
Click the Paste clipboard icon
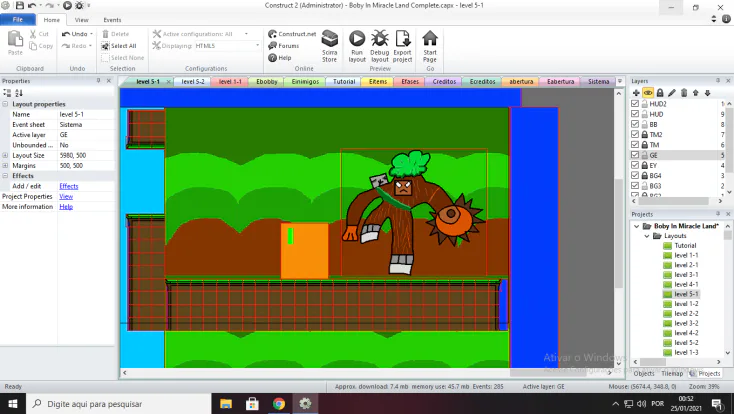pos(15,40)
